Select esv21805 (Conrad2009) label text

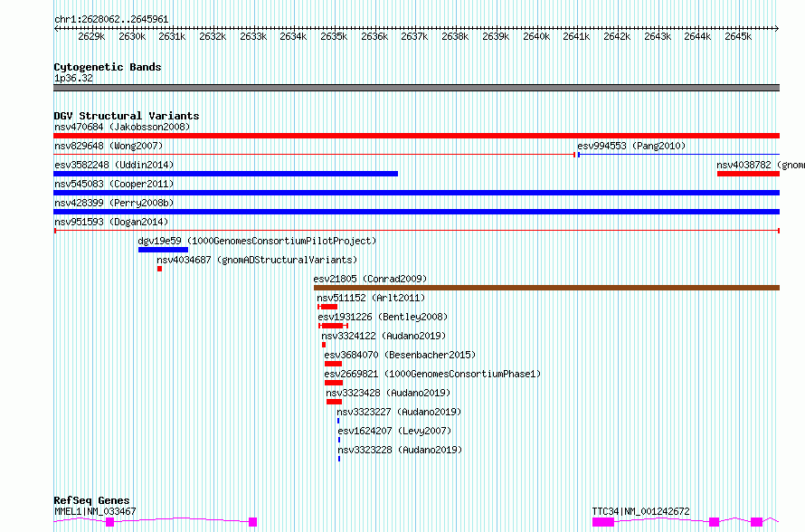(x=370, y=279)
